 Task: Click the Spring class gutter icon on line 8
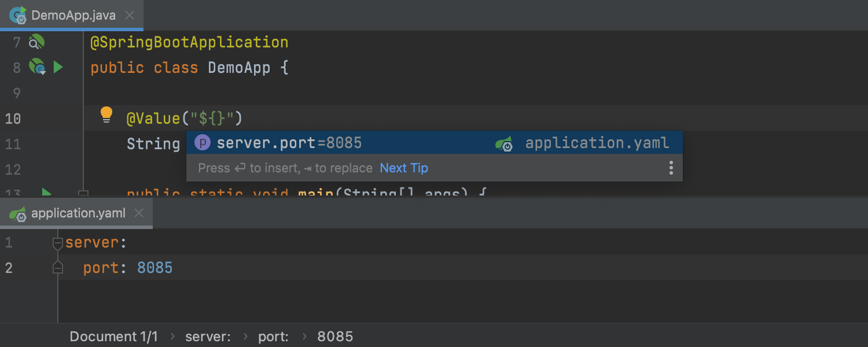(37, 68)
